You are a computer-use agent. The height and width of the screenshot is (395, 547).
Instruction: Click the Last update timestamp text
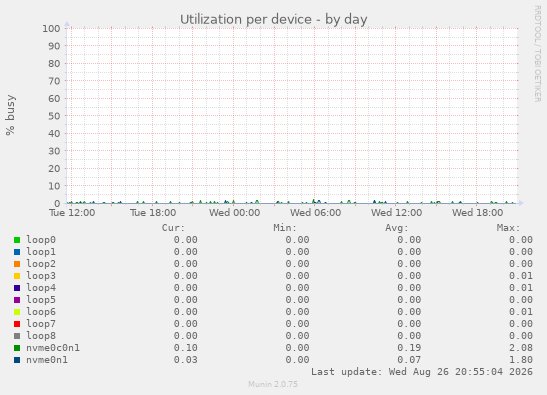[422, 372]
